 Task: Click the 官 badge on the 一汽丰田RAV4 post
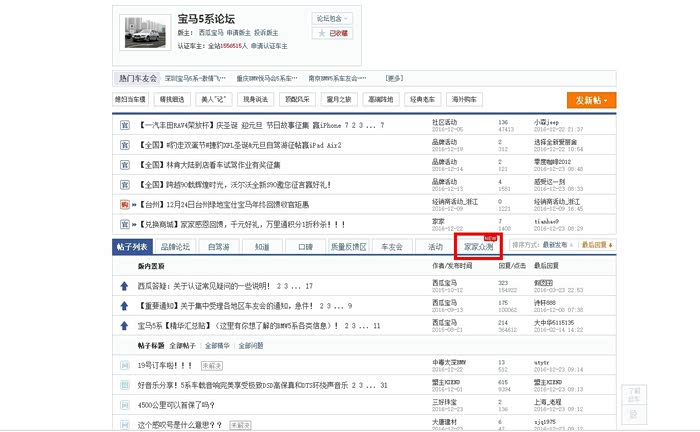125,126
